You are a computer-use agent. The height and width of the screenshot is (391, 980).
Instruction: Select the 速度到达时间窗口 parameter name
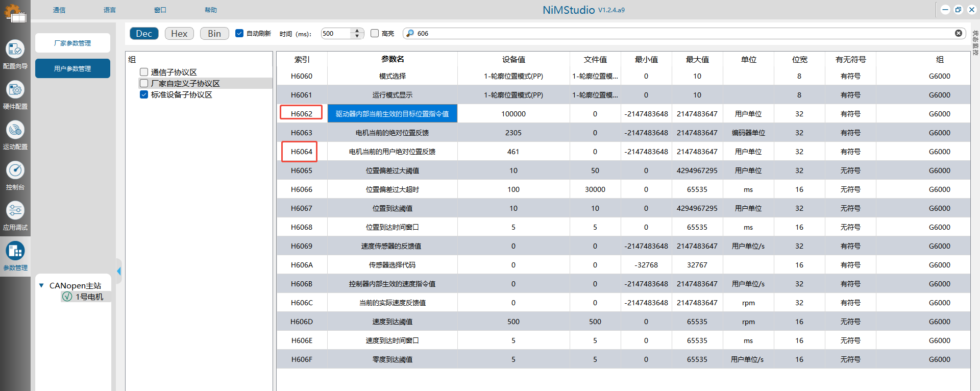tap(393, 340)
